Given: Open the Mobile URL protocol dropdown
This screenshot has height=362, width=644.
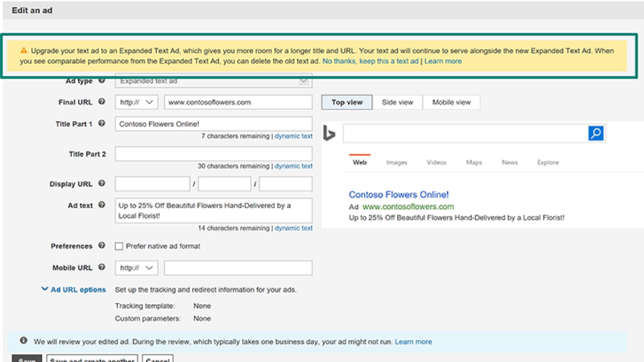Looking at the screenshot, I should pyautogui.click(x=137, y=268).
